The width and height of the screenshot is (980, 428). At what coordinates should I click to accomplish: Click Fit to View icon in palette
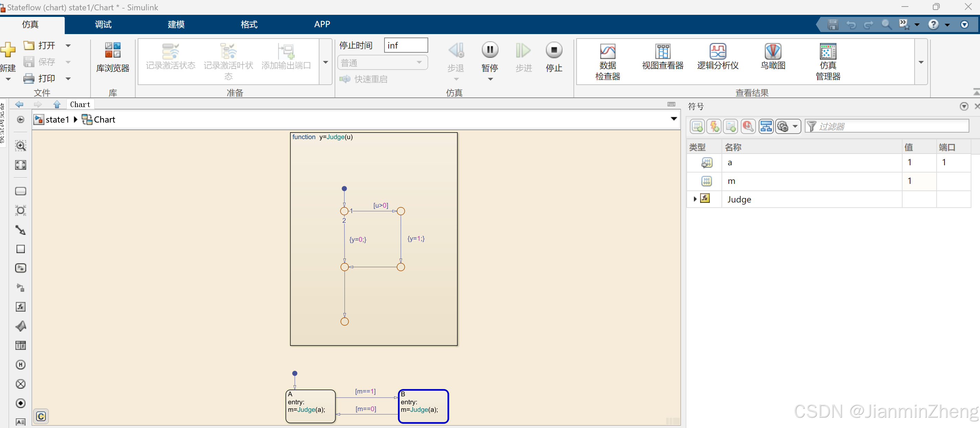click(21, 165)
